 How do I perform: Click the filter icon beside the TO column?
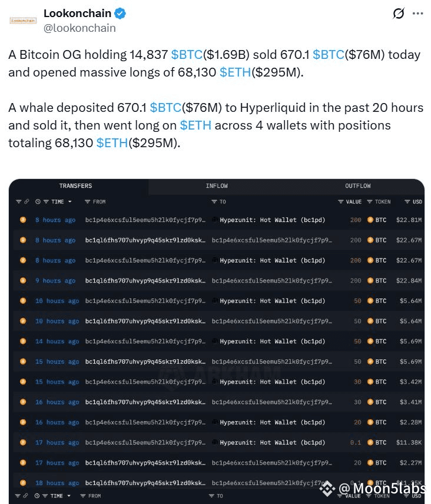[x=214, y=201]
